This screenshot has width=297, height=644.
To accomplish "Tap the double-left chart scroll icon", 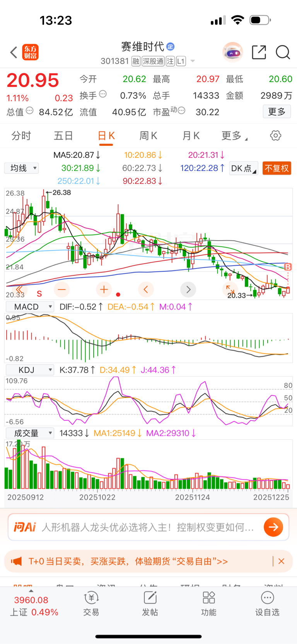I will click(19, 289).
